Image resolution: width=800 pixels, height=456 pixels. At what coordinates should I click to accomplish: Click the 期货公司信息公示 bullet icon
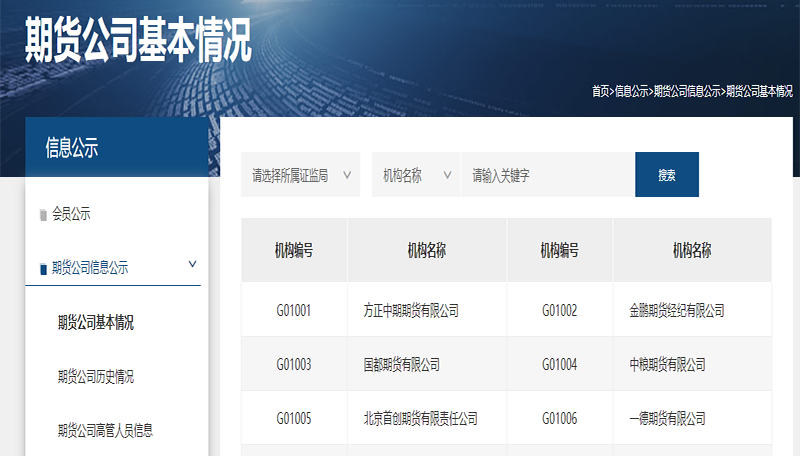[43, 269]
